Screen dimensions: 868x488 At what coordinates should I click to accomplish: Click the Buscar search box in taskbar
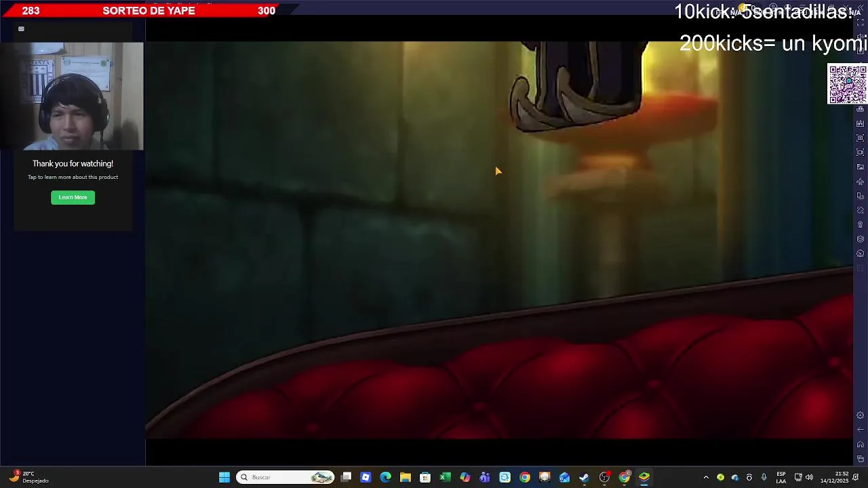point(285,477)
